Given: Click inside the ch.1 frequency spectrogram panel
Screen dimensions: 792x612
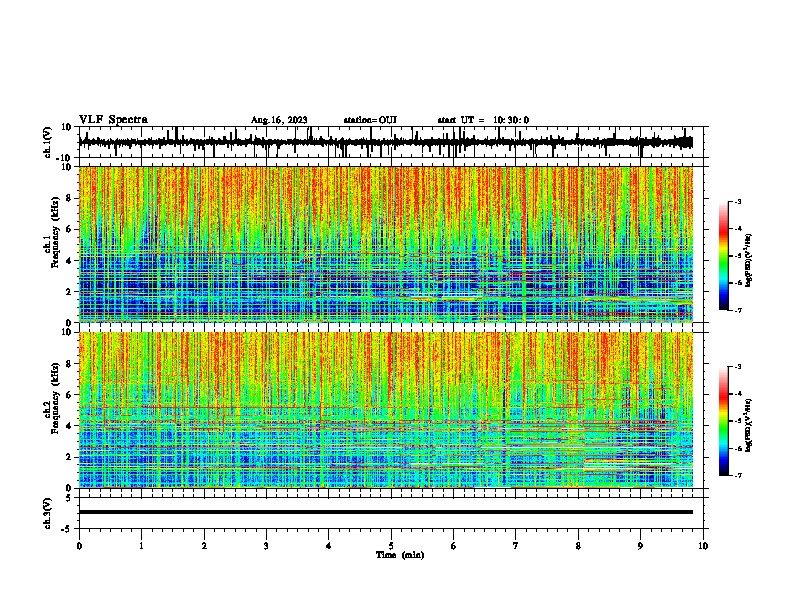Looking at the screenshot, I should [x=385, y=244].
